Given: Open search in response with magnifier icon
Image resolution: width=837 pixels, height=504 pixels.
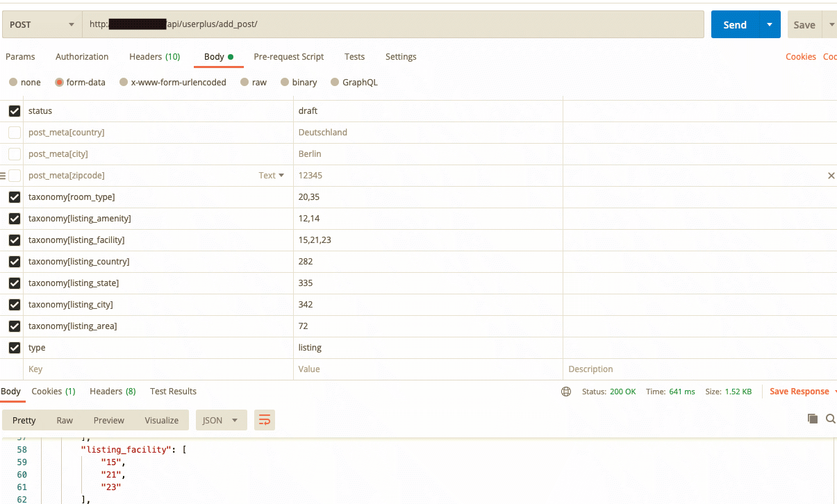Looking at the screenshot, I should 831,419.
